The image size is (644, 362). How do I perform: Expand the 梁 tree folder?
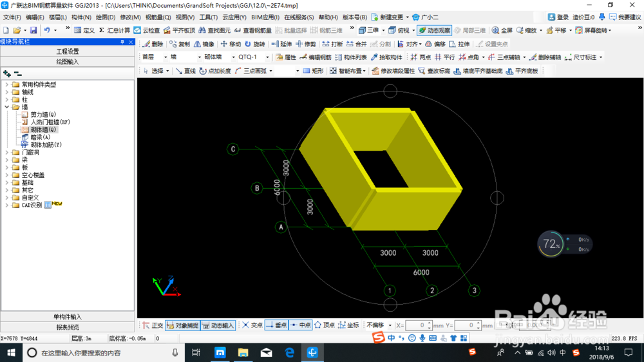coord(7,160)
